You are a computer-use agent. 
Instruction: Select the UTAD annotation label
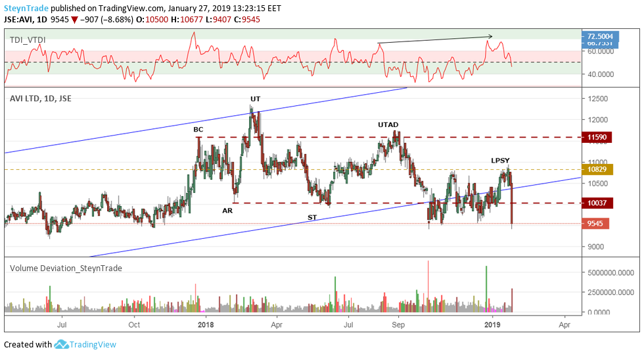click(388, 124)
